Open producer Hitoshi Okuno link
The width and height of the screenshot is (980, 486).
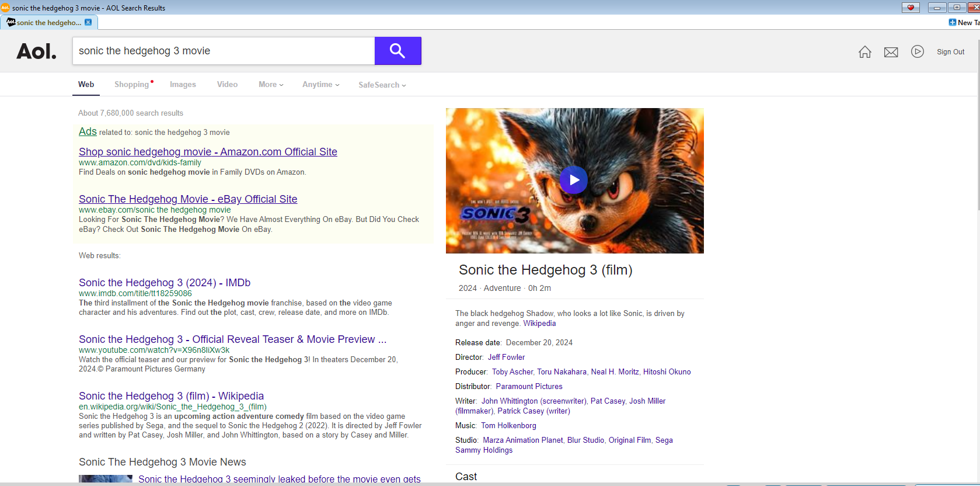(667, 372)
